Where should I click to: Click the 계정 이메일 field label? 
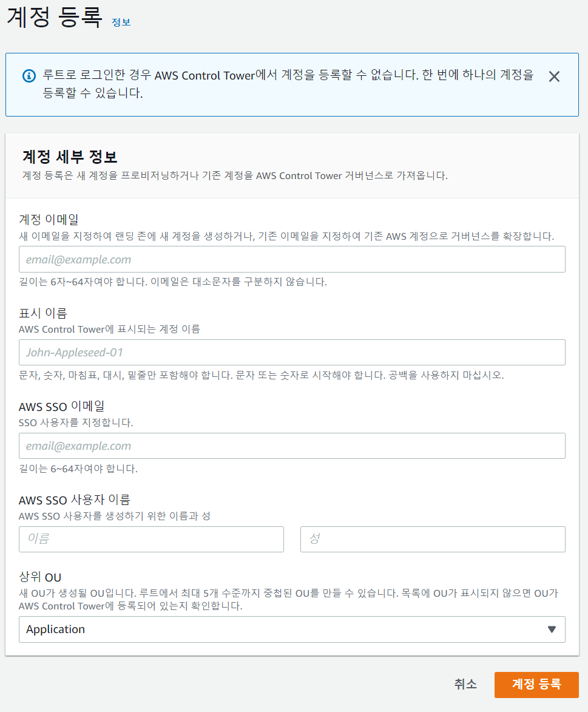tap(49, 219)
